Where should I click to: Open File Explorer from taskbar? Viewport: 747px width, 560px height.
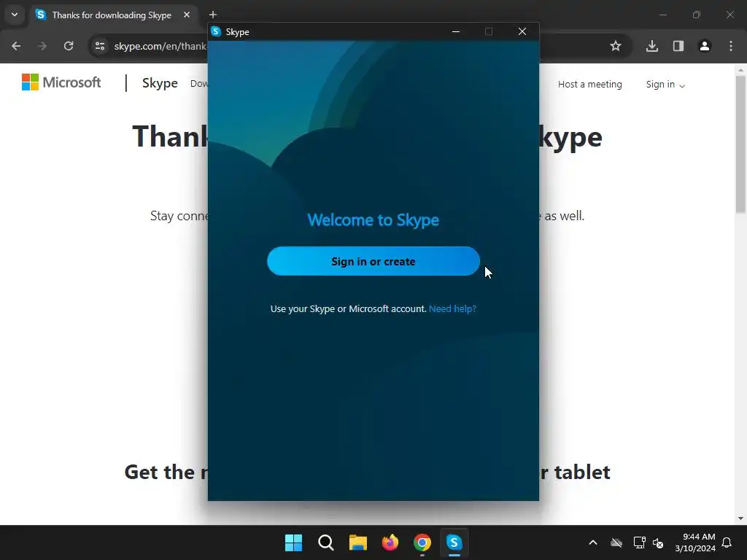pyautogui.click(x=357, y=542)
